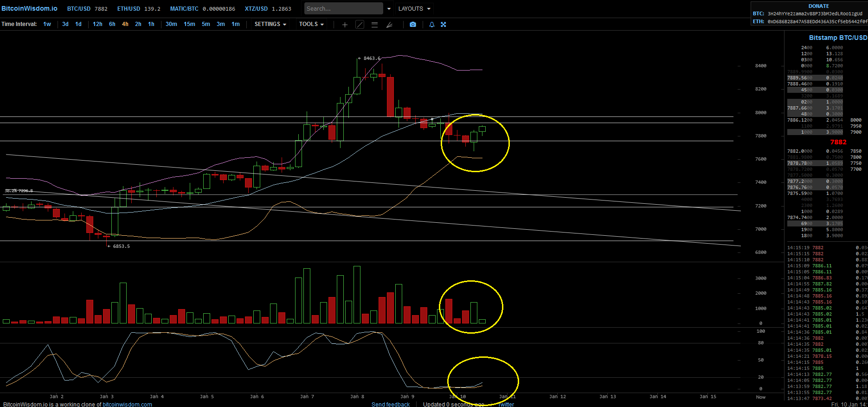The height and width of the screenshot is (407, 868).
Task: Select the 12h time interval
Action: point(97,24)
